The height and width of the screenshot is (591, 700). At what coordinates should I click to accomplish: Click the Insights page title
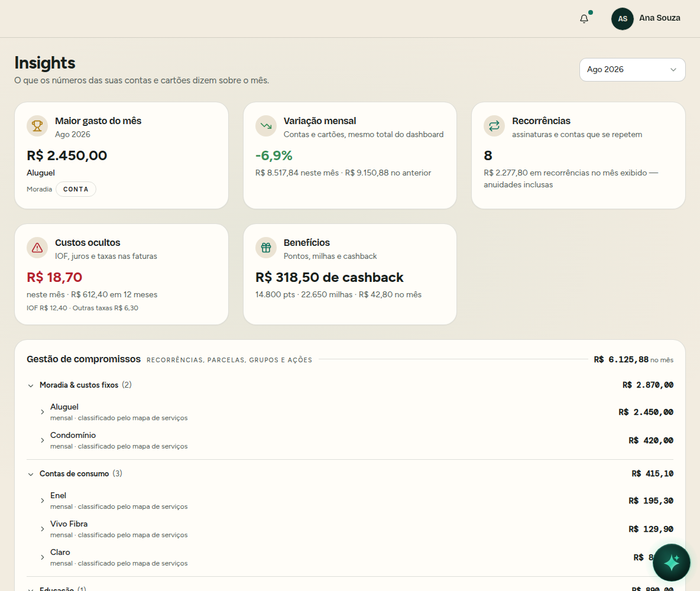click(x=45, y=63)
